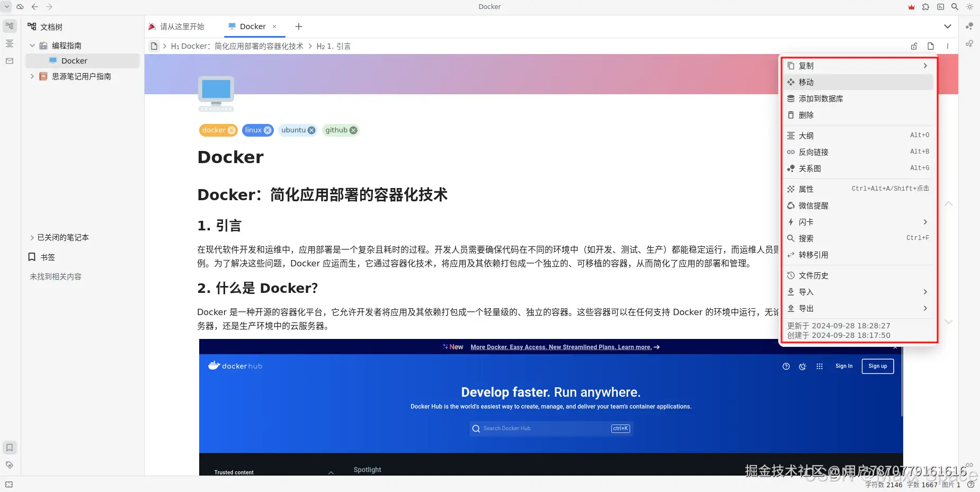Click the document icon in breadcrumb bar
The width and height of the screenshot is (980, 492).
tap(154, 46)
